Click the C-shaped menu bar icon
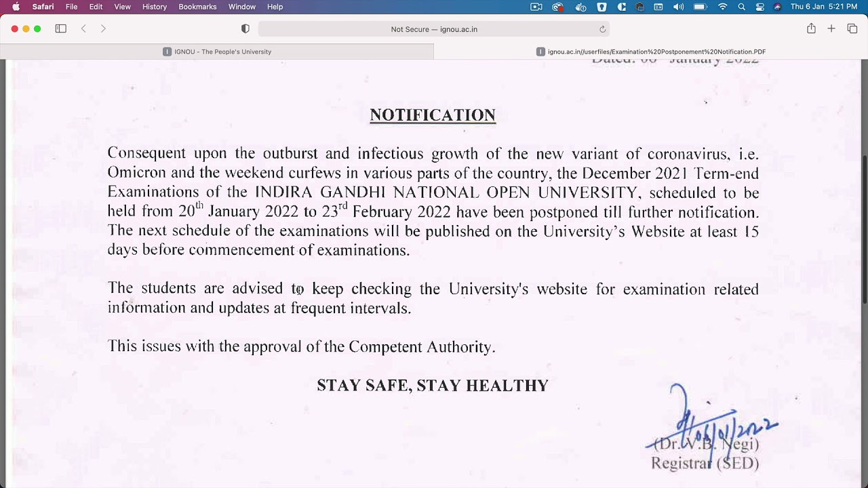 [x=621, y=7]
